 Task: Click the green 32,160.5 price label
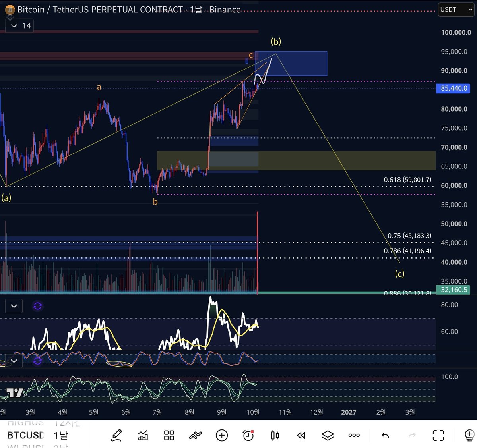click(453, 290)
